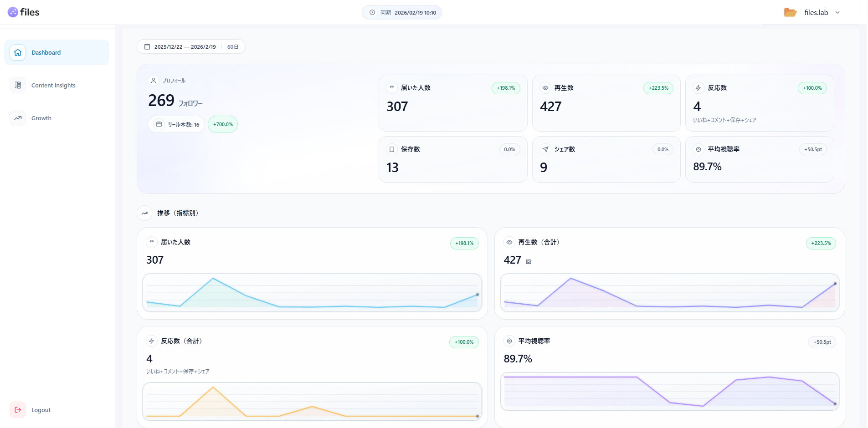Screen dimensions: 868x428
Task: Expand the files.lab account dropdown chevron
Action: click(837, 13)
